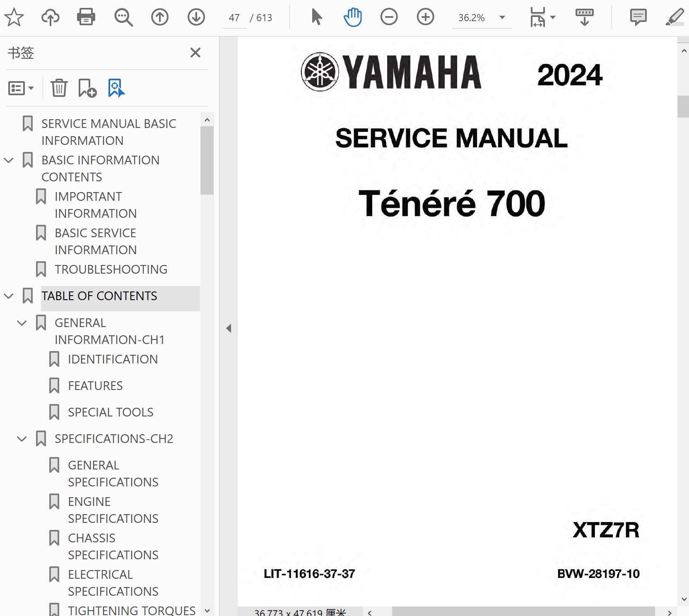Zoom in with the plus button

tap(426, 17)
